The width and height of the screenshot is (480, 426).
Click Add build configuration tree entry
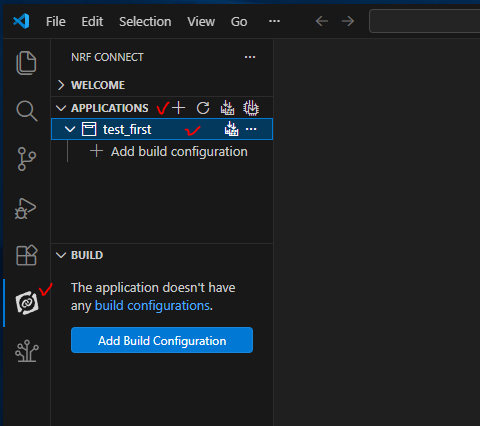point(169,152)
